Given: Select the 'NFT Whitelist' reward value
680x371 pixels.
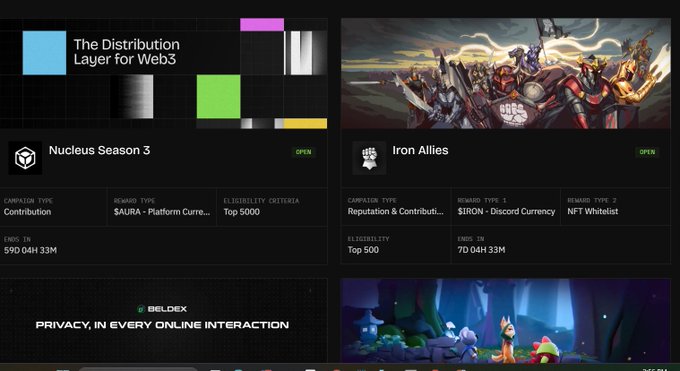Looking at the screenshot, I should [x=593, y=211].
